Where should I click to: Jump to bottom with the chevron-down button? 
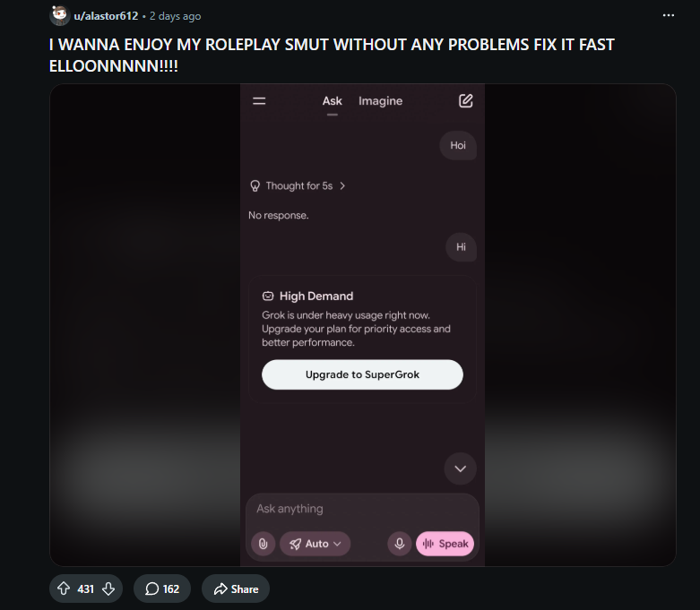[x=461, y=468]
